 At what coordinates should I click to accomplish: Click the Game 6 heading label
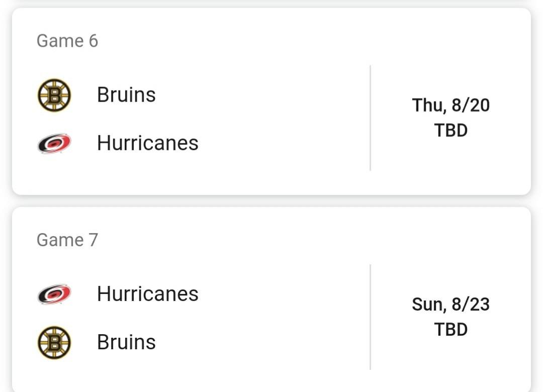pyautogui.click(x=67, y=41)
